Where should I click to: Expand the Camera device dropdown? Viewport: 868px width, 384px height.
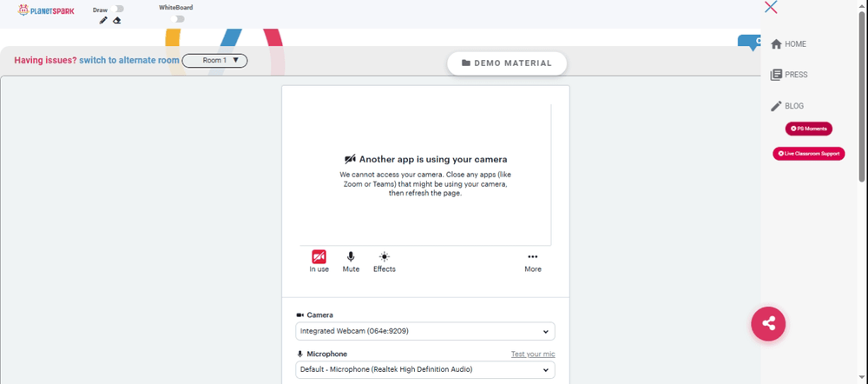click(x=425, y=331)
